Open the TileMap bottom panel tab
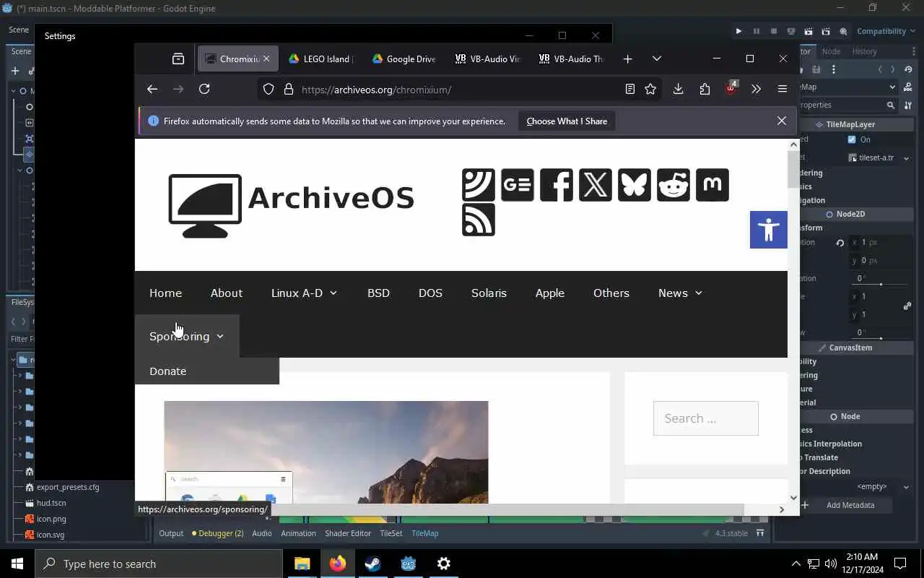Screen dimensions: 924x578 [x=424, y=533]
